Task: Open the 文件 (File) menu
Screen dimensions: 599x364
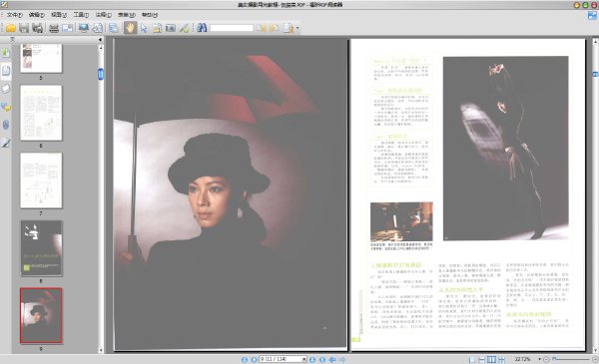Action: 15,15
